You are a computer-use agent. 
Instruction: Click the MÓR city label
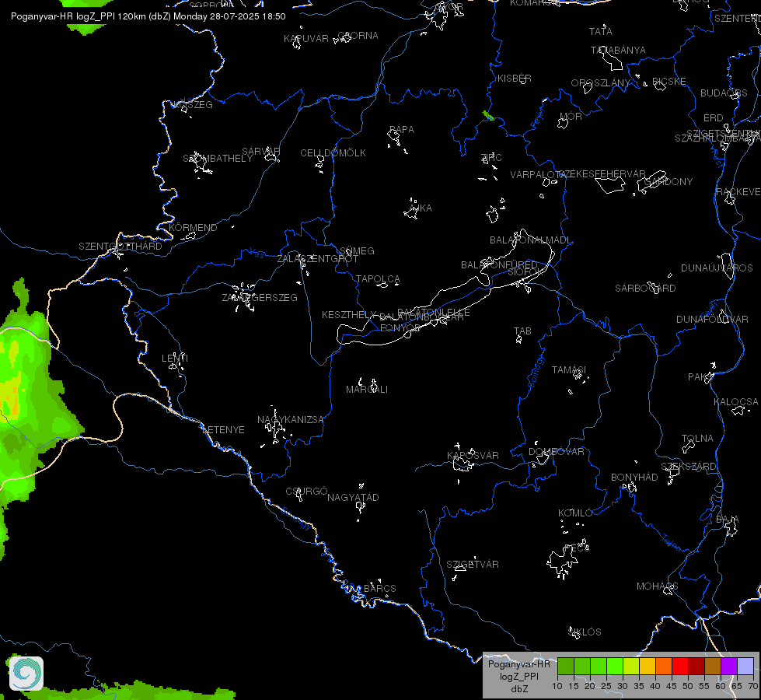coord(571,116)
